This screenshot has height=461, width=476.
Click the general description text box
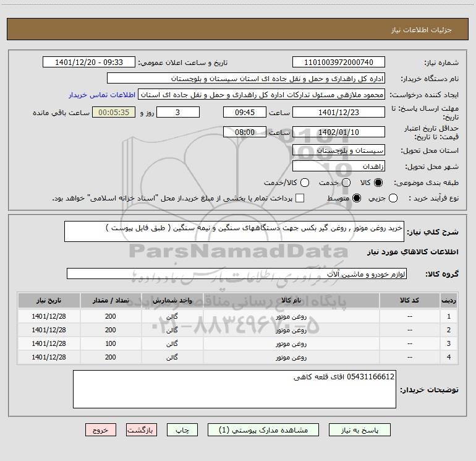[234, 231]
